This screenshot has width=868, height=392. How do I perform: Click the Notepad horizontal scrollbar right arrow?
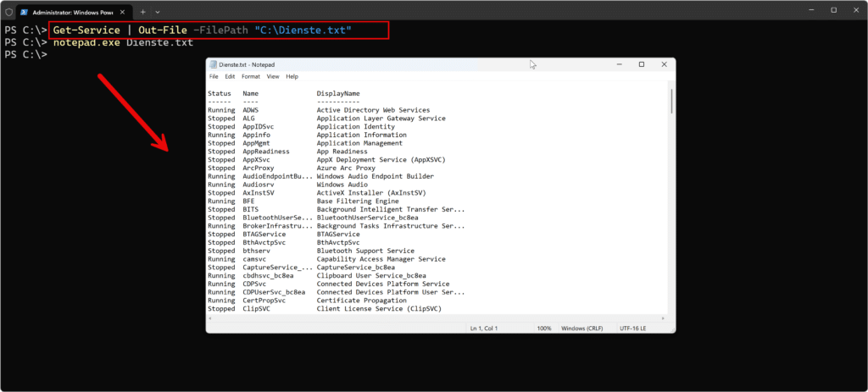663,318
